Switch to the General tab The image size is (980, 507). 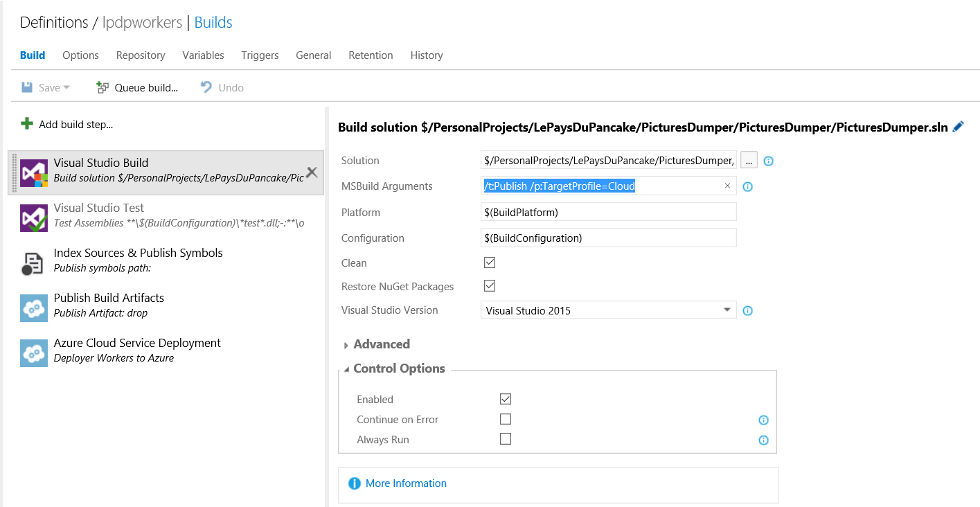[313, 55]
